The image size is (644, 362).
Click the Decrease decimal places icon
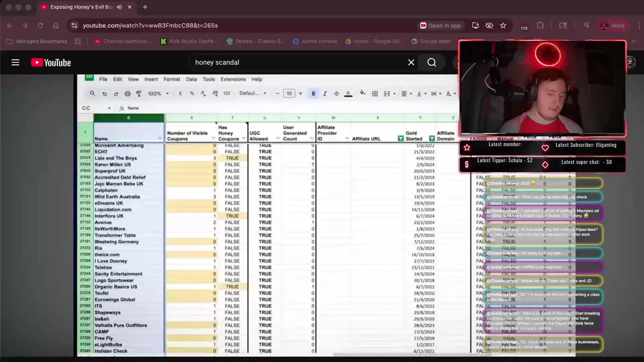[x=203, y=94]
